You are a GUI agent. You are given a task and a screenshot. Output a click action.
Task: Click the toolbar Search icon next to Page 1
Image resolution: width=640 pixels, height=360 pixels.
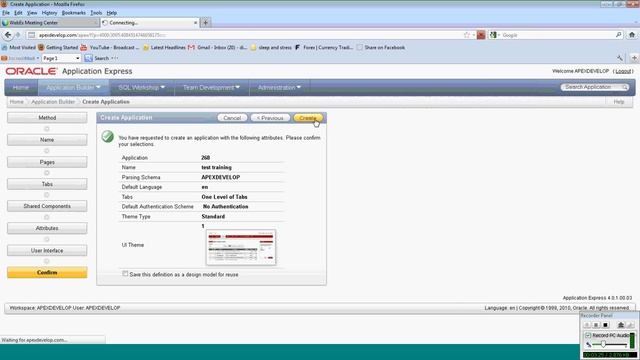88,58
